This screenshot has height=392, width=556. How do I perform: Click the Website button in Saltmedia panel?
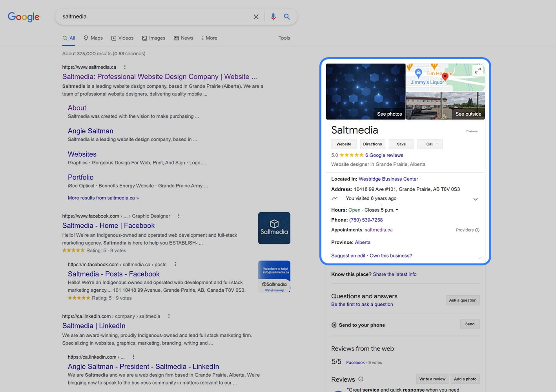[x=344, y=144]
